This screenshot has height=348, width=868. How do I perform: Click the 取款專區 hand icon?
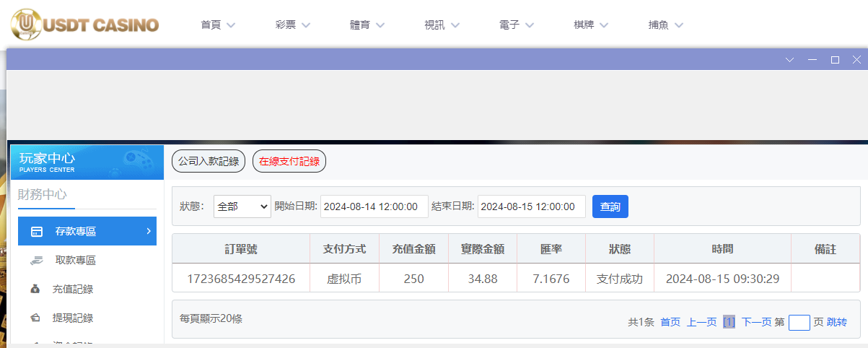36,261
